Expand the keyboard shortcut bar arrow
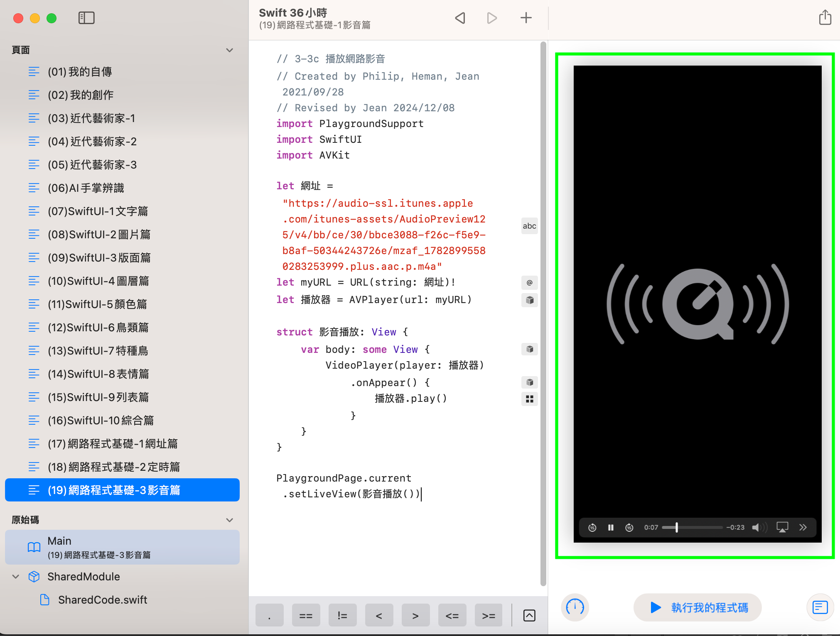 point(529,616)
